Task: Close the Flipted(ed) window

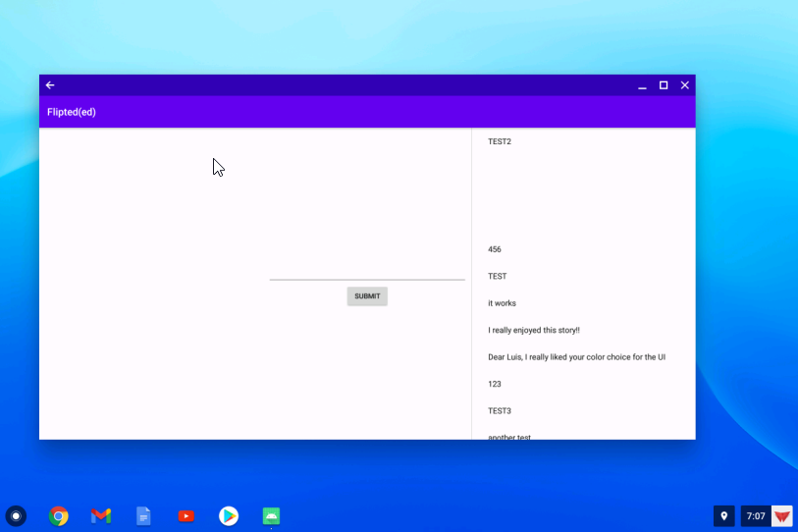Action: (685, 85)
